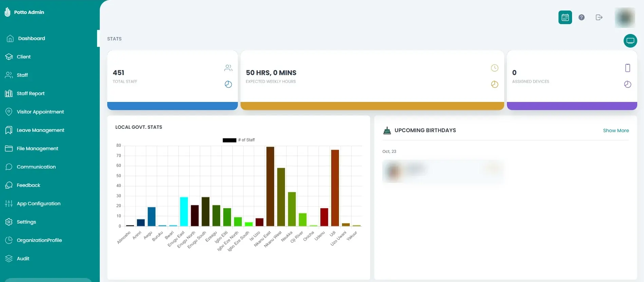Click the cyan Enugu East bar

[x=184, y=211]
